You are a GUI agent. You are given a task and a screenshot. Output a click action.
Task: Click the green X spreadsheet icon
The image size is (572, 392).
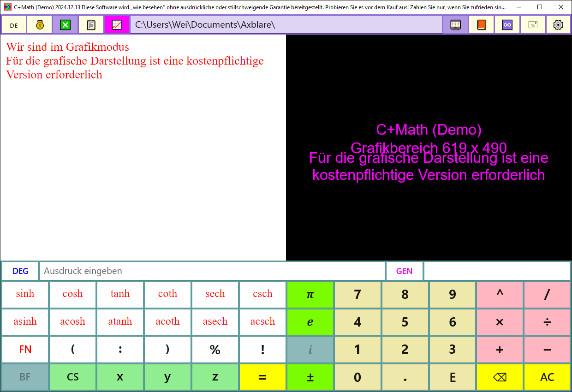(x=66, y=25)
